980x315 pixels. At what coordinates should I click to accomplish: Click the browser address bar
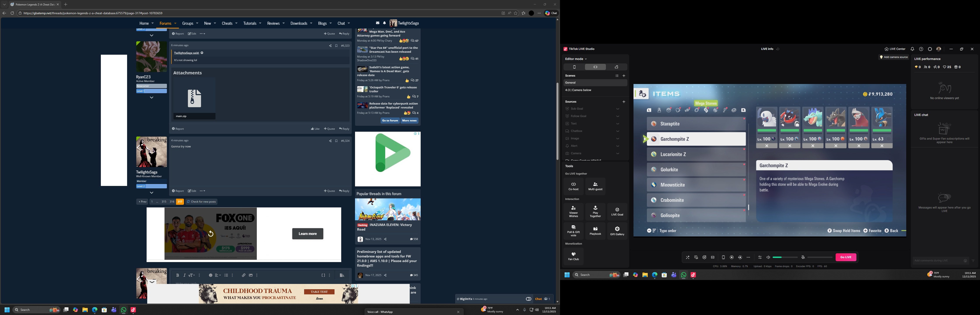pyautogui.click(x=259, y=13)
